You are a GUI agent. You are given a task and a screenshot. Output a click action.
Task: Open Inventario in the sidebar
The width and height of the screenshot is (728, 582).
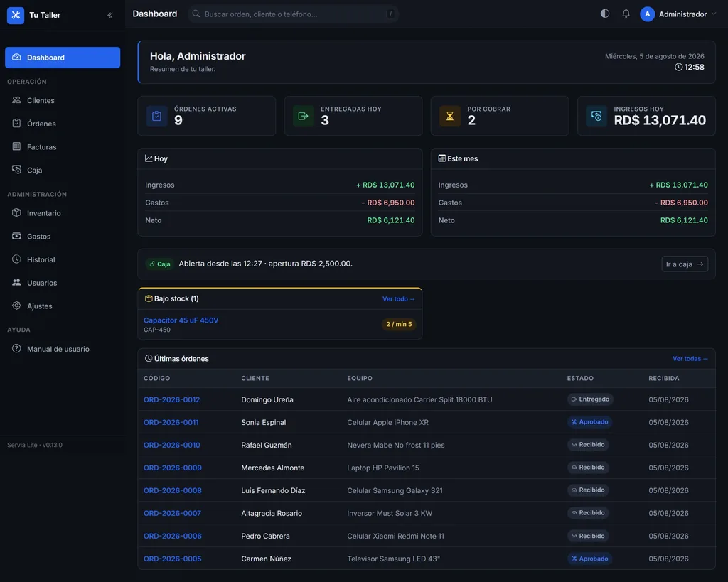click(x=63, y=213)
